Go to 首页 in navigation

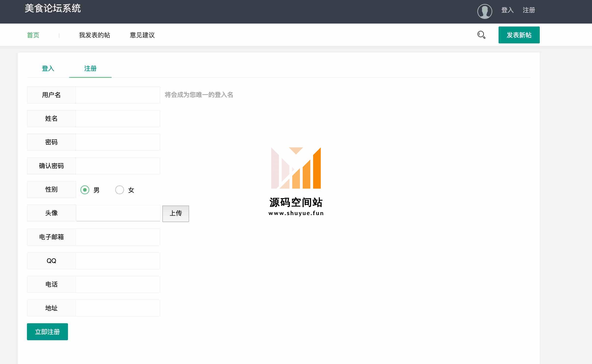(x=33, y=35)
